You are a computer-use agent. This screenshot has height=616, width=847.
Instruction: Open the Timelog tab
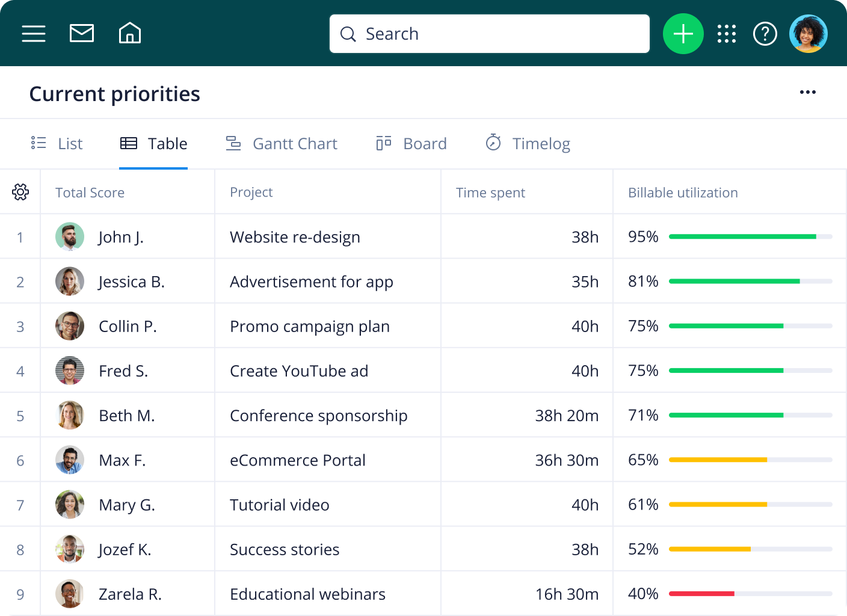528,144
